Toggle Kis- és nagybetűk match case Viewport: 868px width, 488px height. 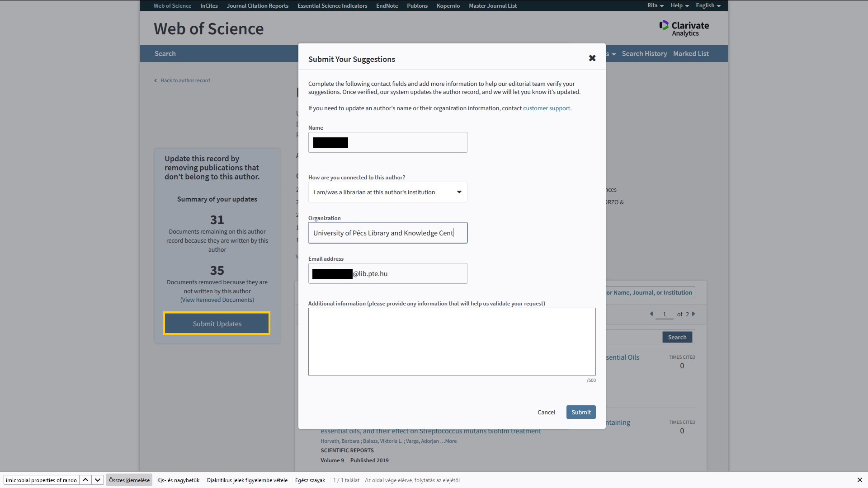[x=178, y=480]
